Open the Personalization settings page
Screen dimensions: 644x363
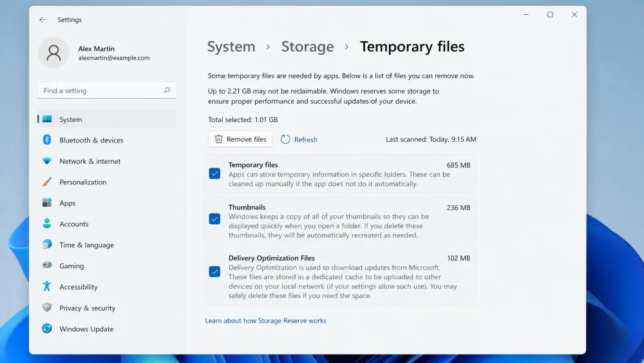point(83,182)
